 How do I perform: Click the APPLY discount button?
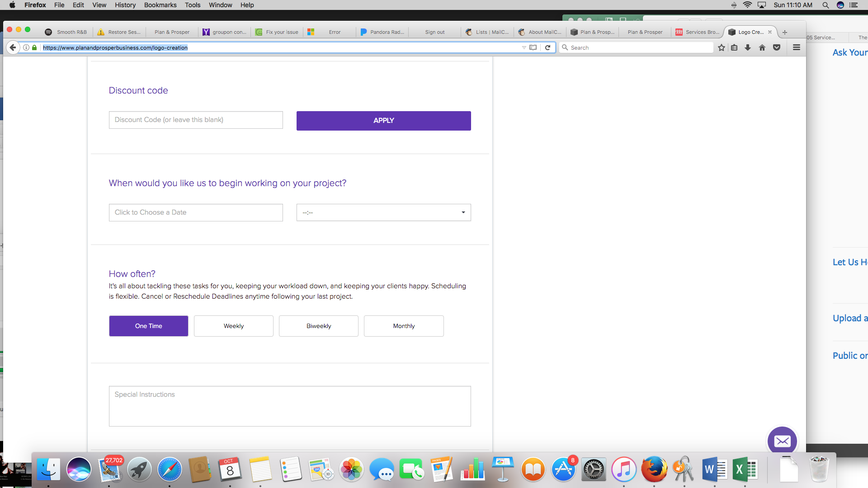[x=383, y=121]
